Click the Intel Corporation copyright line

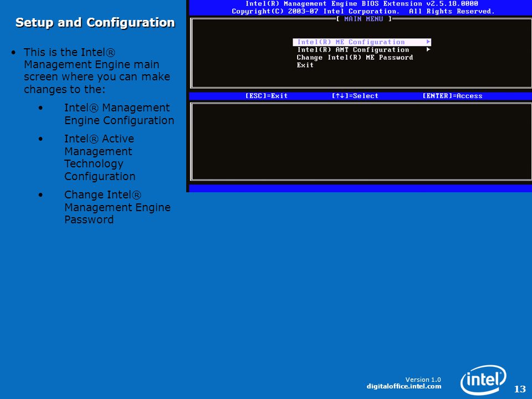pos(363,12)
